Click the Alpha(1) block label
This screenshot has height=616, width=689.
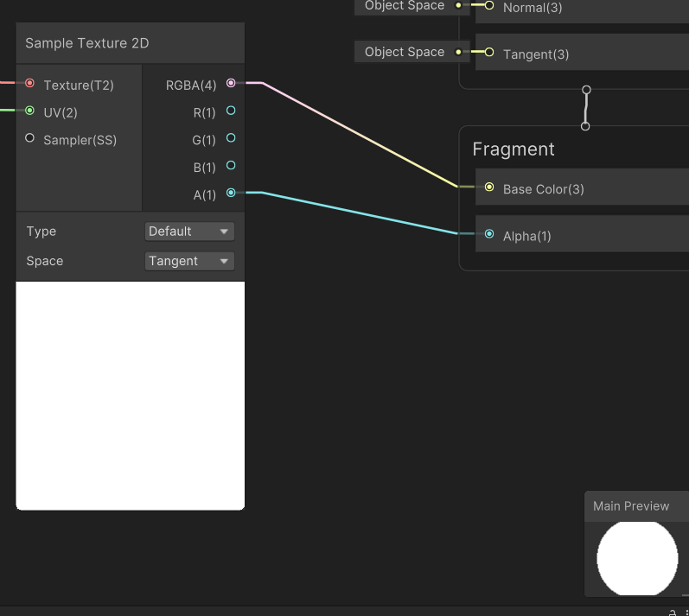(526, 236)
